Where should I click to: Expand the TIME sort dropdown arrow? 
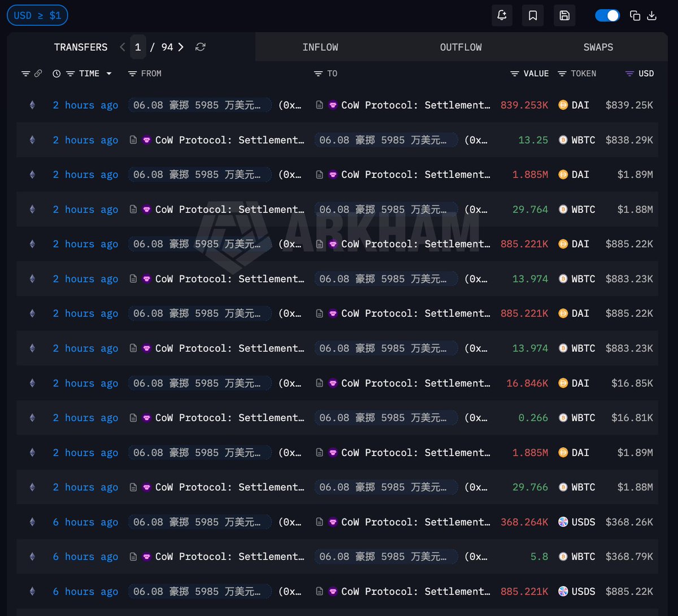pyautogui.click(x=109, y=74)
